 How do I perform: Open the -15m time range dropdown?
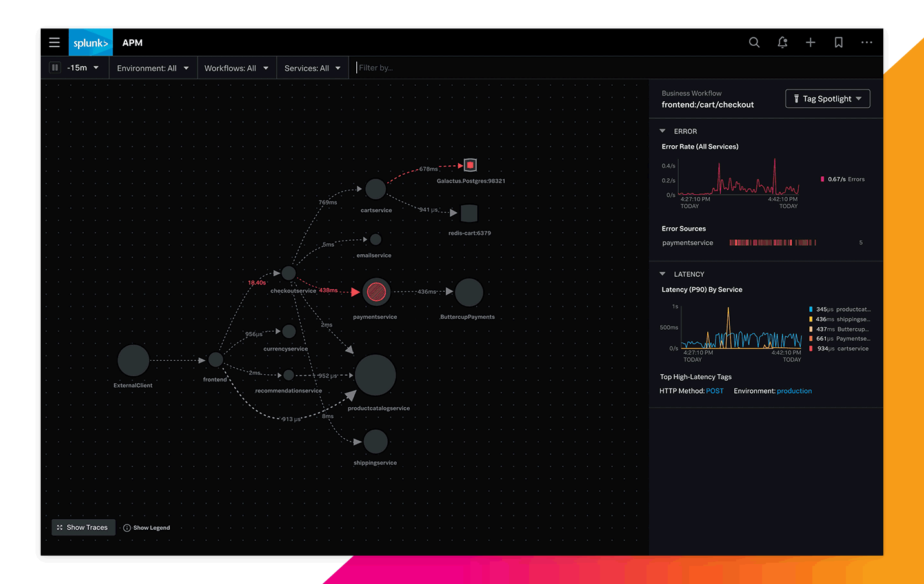pos(83,68)
